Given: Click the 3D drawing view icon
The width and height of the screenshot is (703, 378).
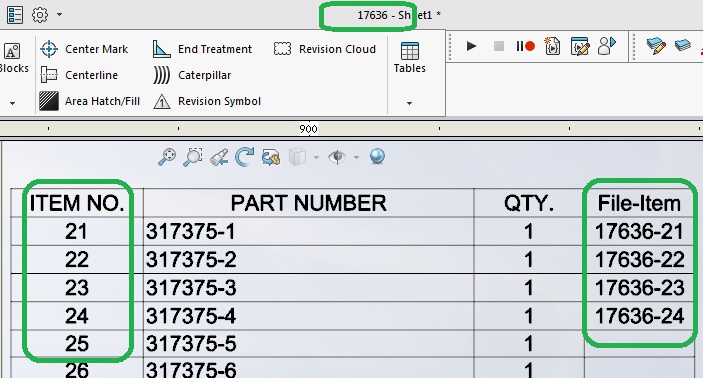Looking at the screenshot, I should tap(271, 157).
